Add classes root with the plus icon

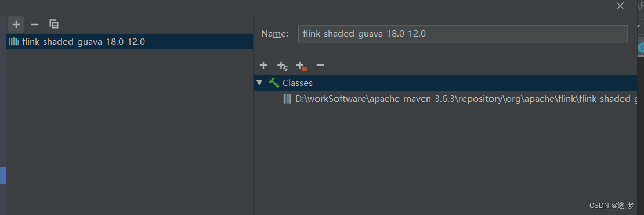click(x=263, y=65)
